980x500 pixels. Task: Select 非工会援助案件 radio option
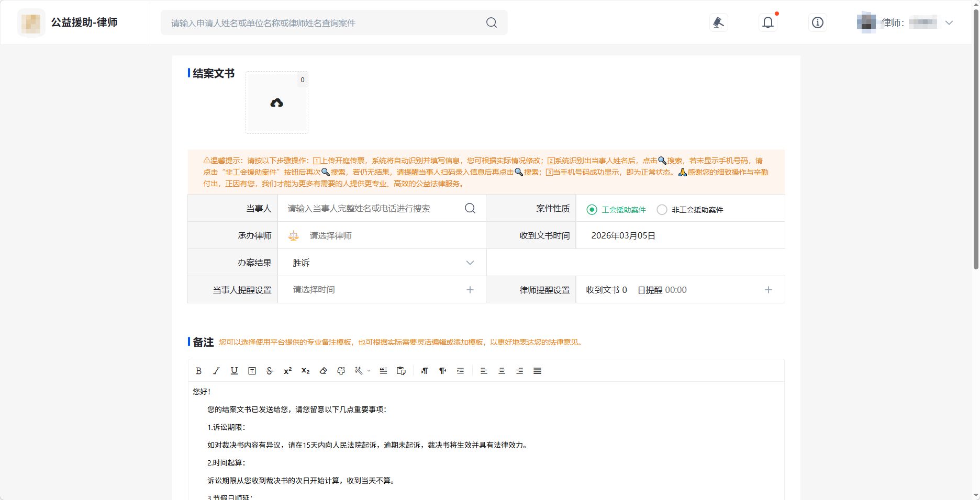tap(662, 210)
